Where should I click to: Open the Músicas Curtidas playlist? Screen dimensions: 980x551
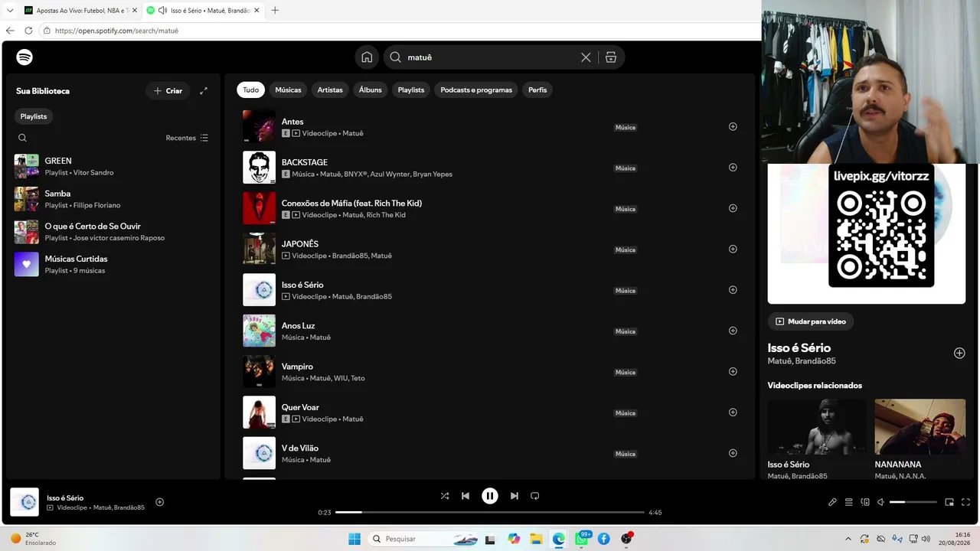(x=113, y=264)
